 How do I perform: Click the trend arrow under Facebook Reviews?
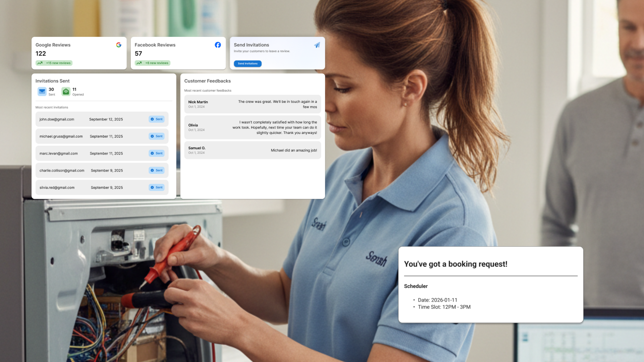point(139,63)
